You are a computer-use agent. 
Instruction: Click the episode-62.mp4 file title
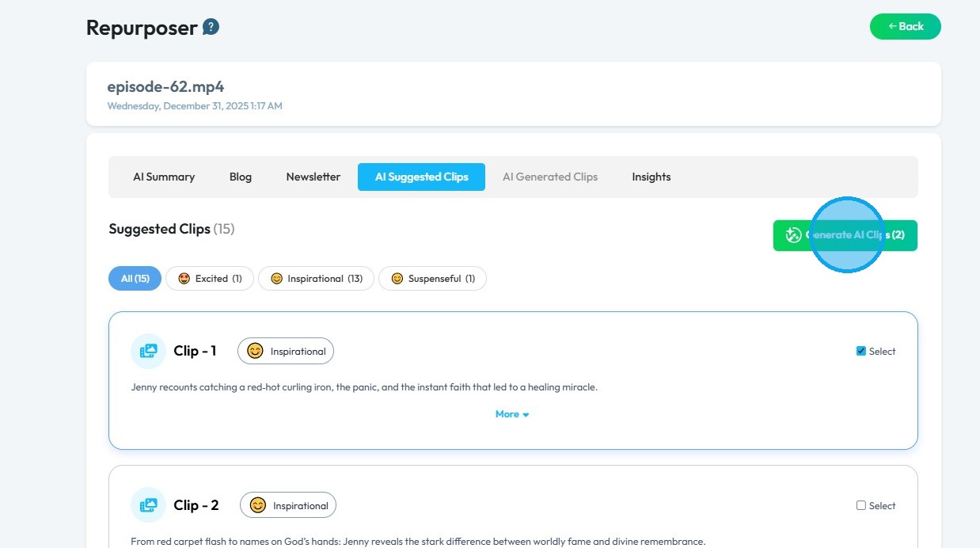[x=166, y=86]
